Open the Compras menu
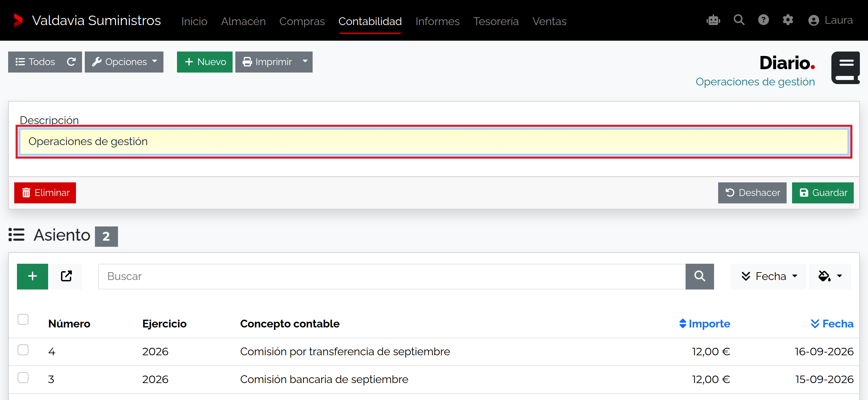 click(302, 21)
